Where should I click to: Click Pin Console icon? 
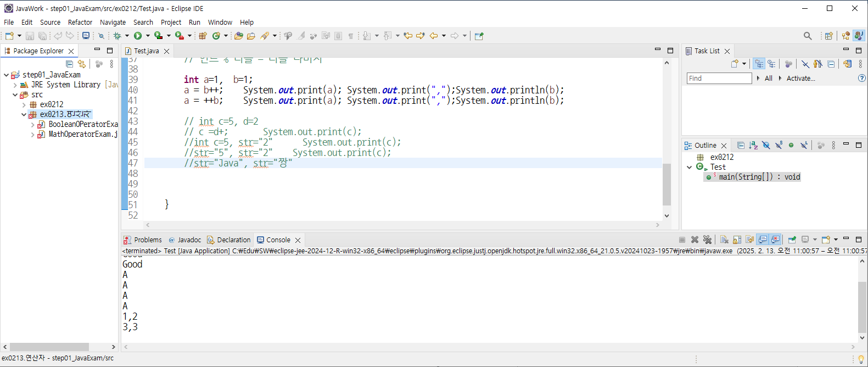[x=792, y=240]
